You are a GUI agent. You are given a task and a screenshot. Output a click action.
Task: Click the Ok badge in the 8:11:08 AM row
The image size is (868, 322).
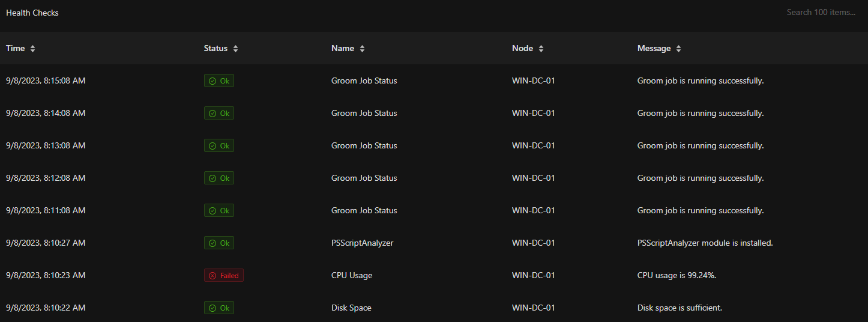(x=219, y=210)
